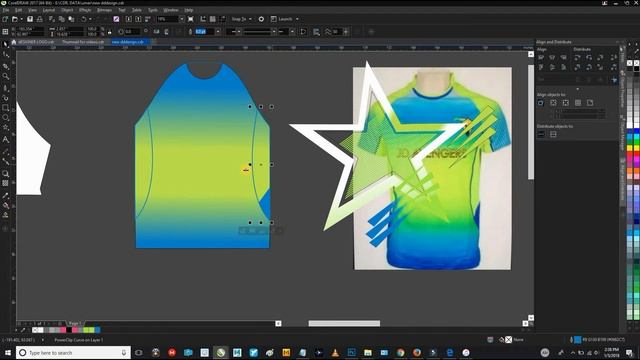
Task: Pick the blue swatch in document palette
Action: [x=98, y=330]
